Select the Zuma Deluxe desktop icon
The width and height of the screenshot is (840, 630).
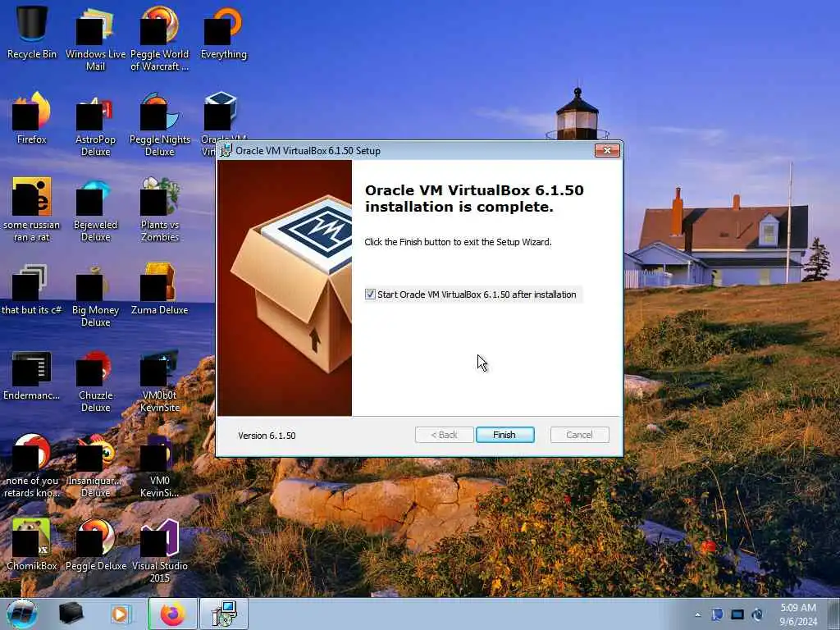pyautogui.click(x=160, y=290)
